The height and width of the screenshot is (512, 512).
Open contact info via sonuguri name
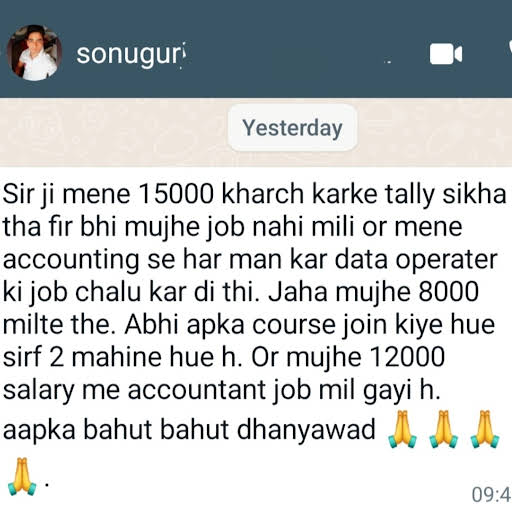tap(131, 54)
